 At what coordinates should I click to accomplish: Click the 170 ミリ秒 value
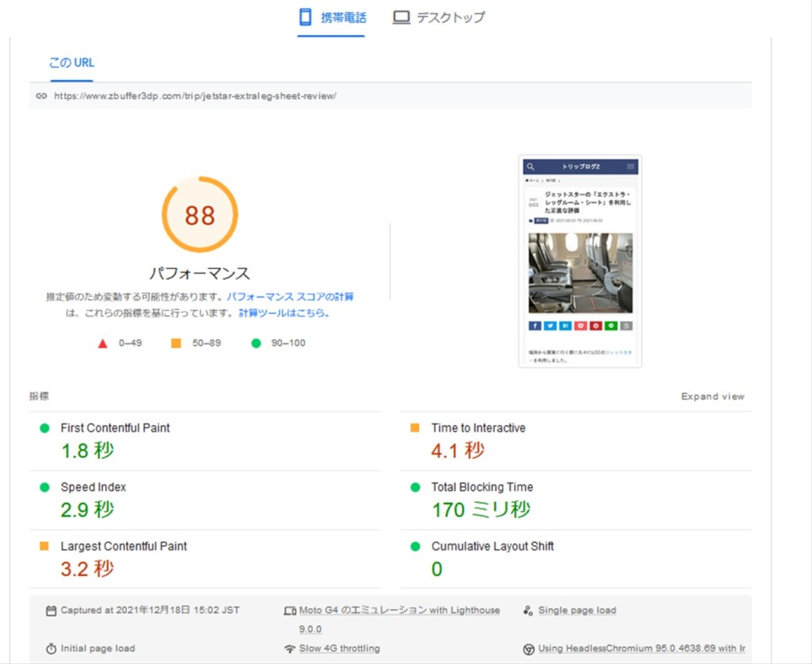click(x=481, y=509)
